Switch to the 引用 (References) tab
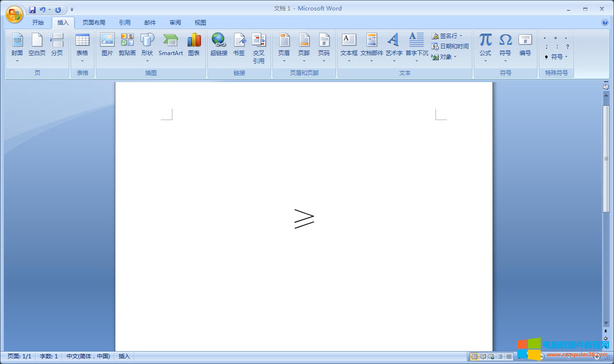This screenshot has height=364, width=614. [125, 22]
